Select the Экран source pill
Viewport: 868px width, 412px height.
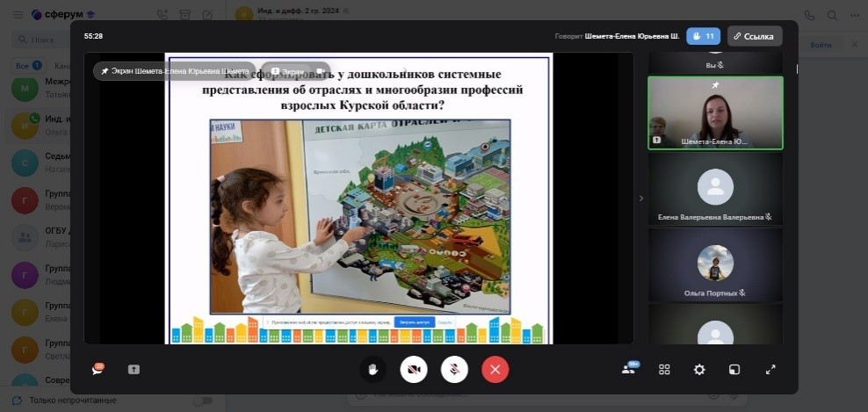288,71
